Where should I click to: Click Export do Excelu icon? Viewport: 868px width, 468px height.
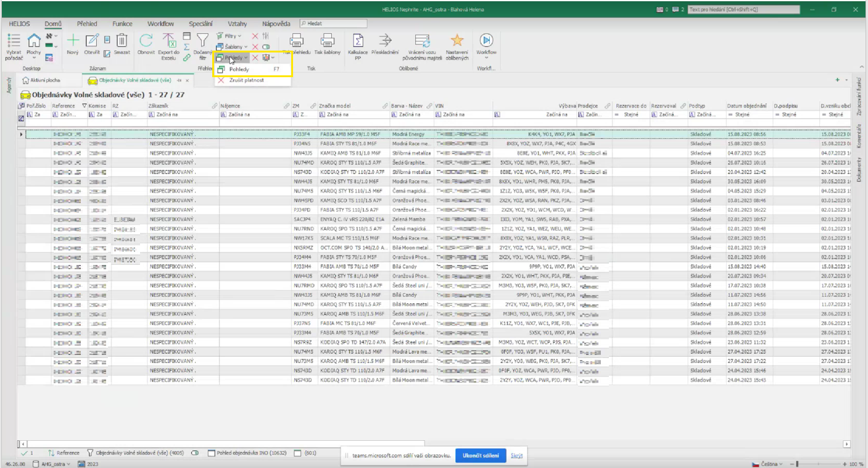pos(169,41)
